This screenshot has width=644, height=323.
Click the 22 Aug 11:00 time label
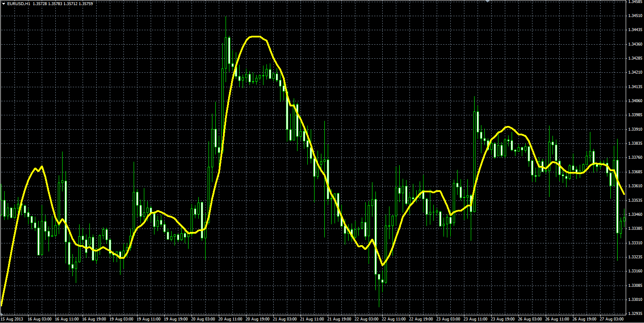(x=394, y=319)
